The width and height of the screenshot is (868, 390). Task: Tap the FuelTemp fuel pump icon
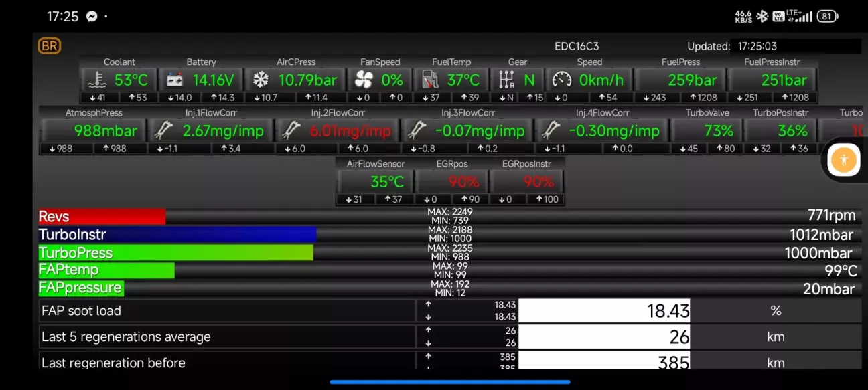point(431,80)
